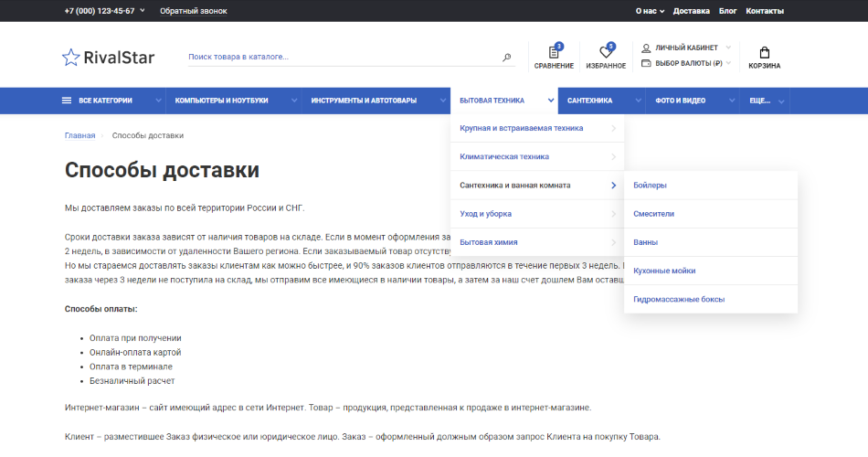Expand the Еще... menu chevron
868x457 pixels.
point(781,101)
